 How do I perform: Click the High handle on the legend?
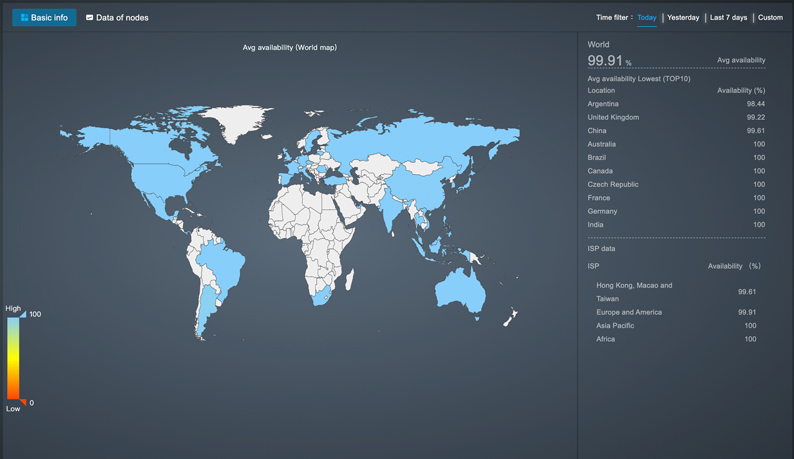coord(22,314)
